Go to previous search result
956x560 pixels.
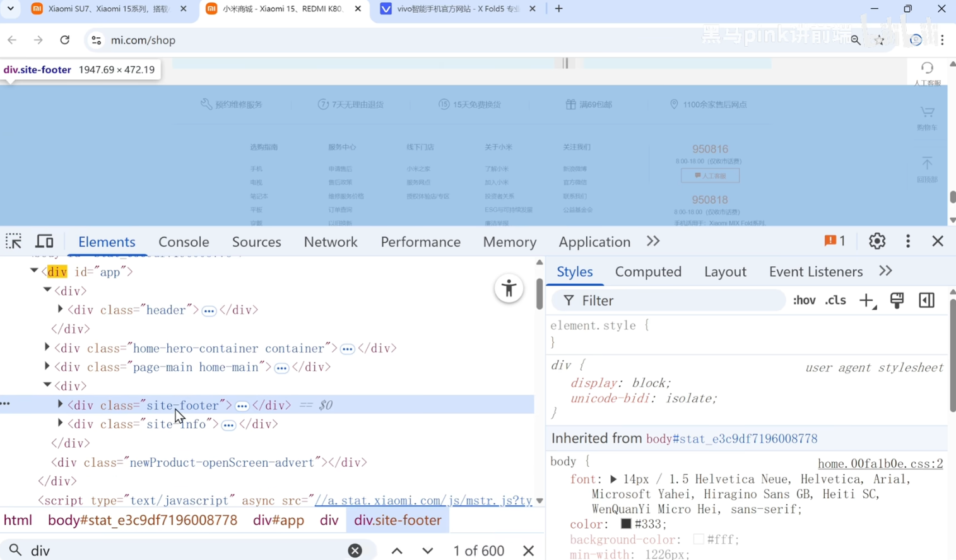pyautogui.click(x=397, y=551)
